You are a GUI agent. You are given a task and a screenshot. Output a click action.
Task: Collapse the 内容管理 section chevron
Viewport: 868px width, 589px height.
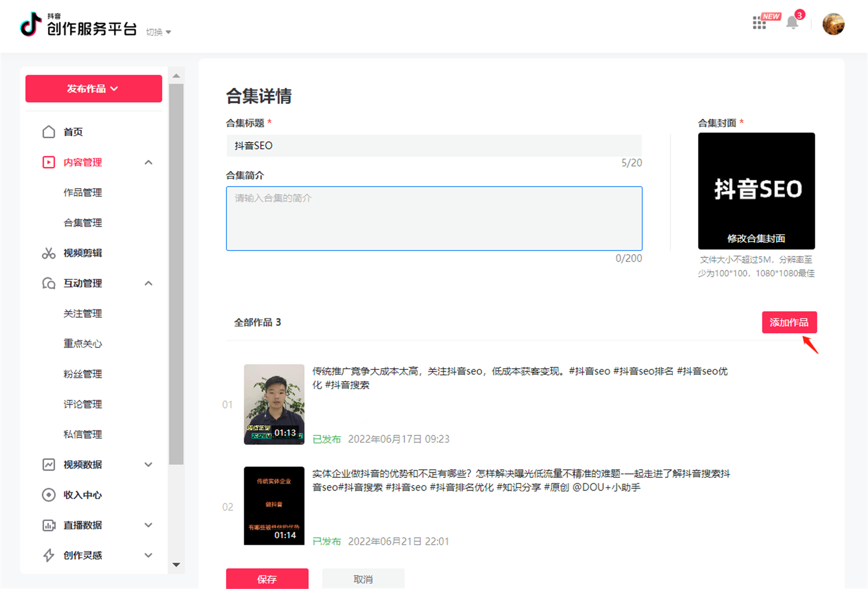[x=148, y=162]
